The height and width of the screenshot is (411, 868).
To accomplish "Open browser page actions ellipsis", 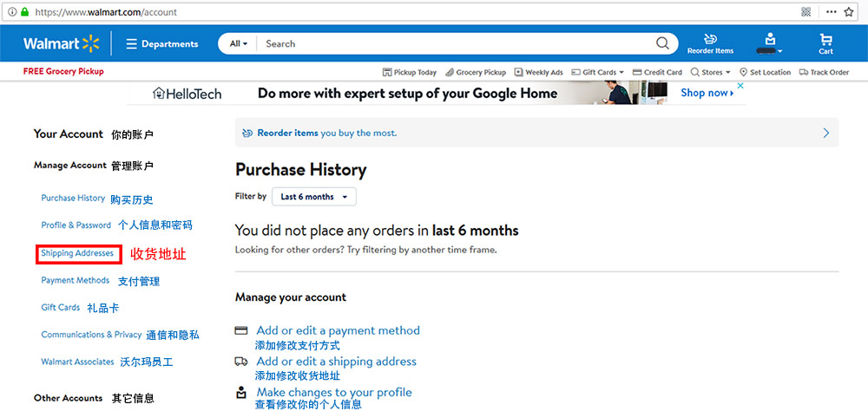I will 831,11.
